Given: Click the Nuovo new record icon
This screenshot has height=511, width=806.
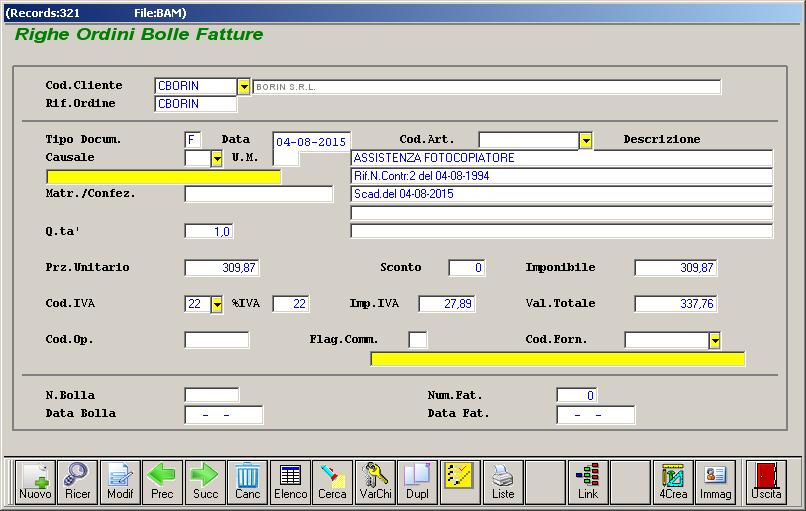Looking at the screenshot, I should pyautogui.click(x=35, y=482).
